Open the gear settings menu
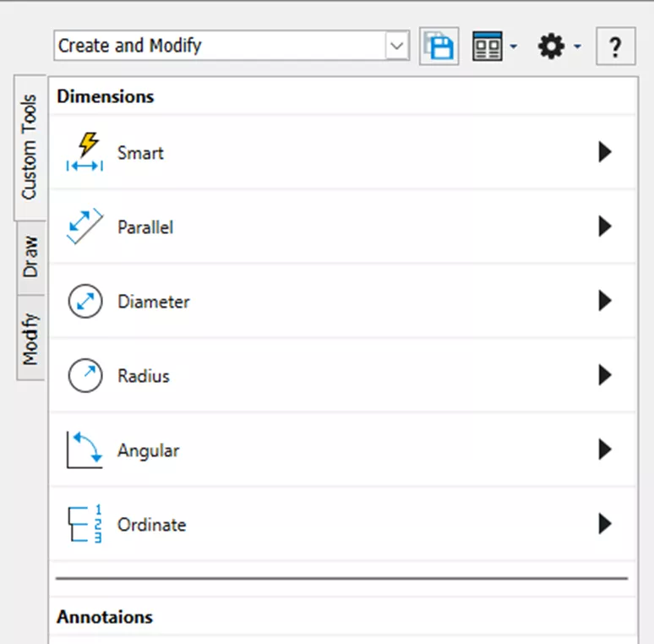The height and width of the screenshot is (644, 654). pyautogui.click(x=559, y=46)
